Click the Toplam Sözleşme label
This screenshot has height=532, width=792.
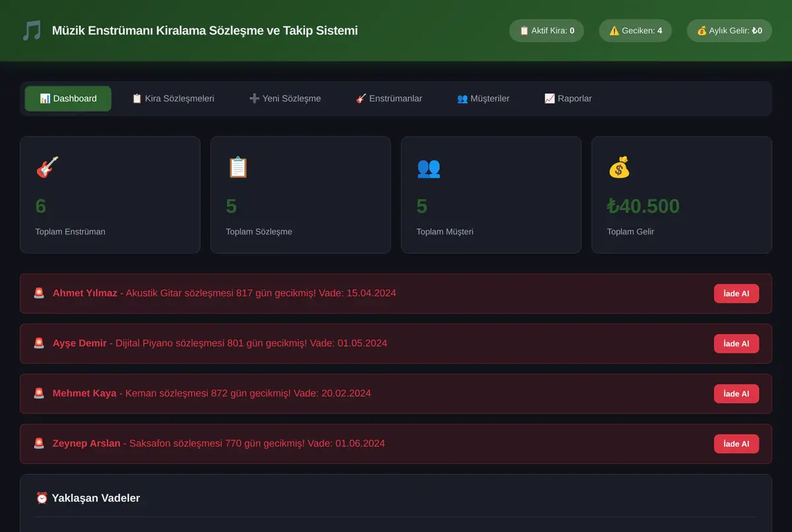tap(259, 232)
